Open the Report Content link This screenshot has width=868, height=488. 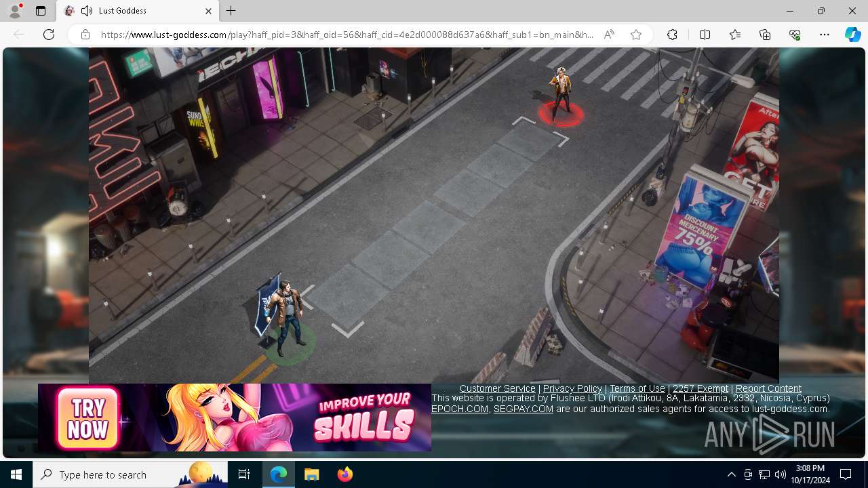(x=768, y=388)
